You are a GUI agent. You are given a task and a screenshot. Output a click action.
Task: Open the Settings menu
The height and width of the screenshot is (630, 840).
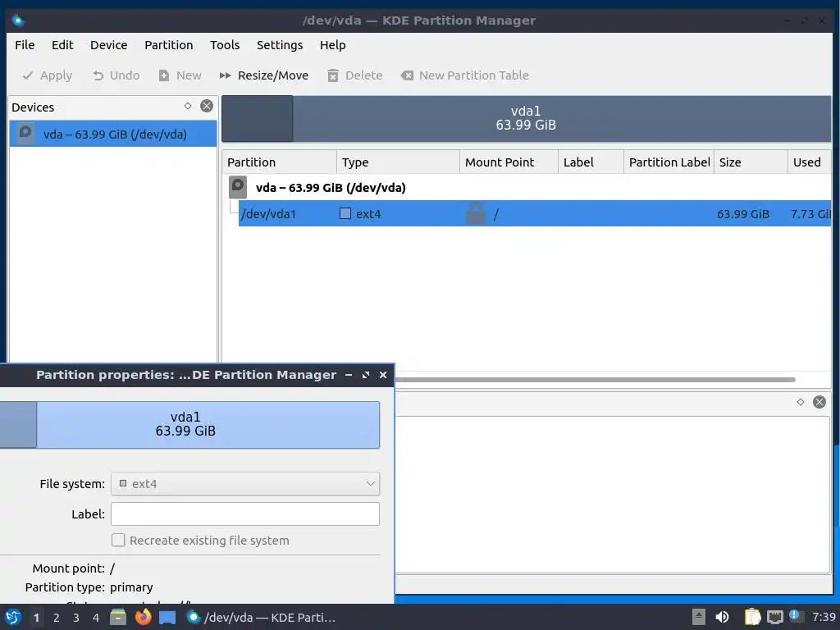pos(280,45)
